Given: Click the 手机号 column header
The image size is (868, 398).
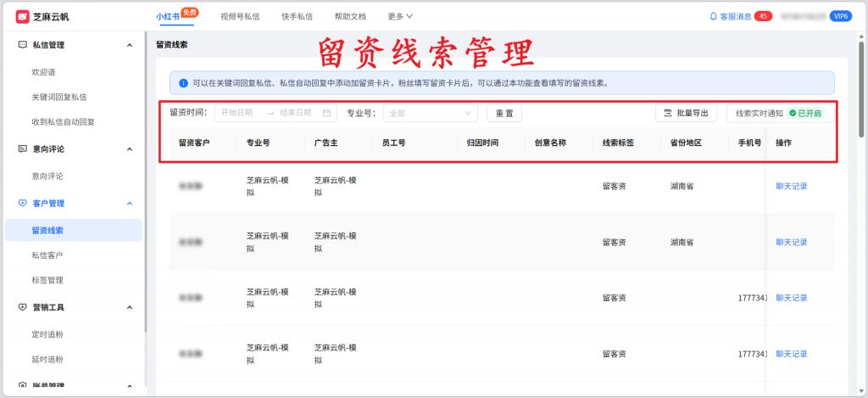Looking at the screenshot, I should pyautogui.click(x=749, y=143).
